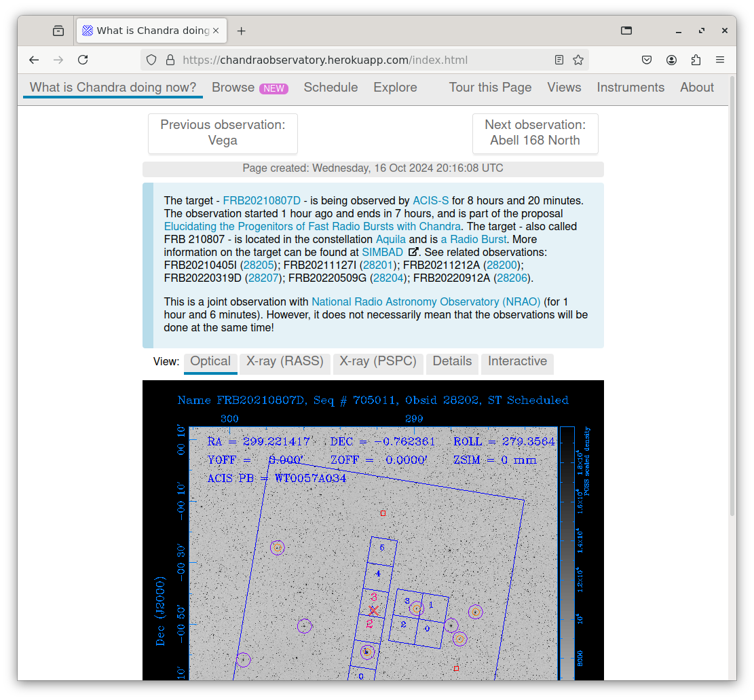
Task: Reload the page with refresh icon
Action: [83, 60]
